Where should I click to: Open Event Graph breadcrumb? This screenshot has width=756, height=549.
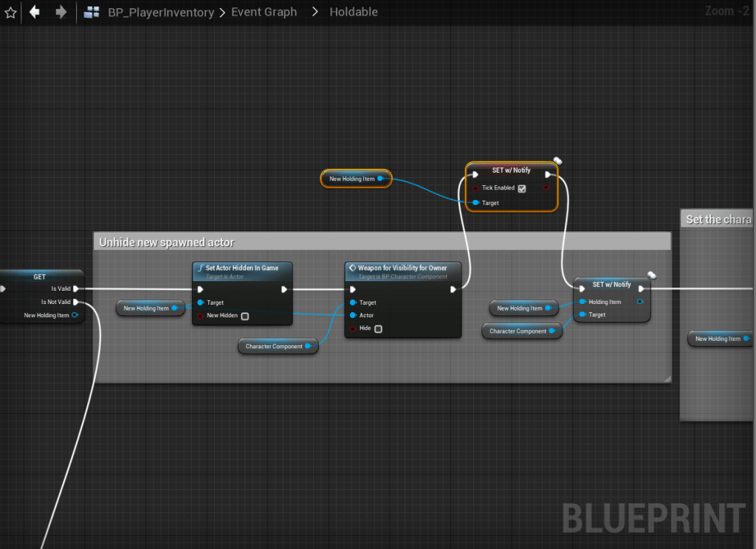264,12
